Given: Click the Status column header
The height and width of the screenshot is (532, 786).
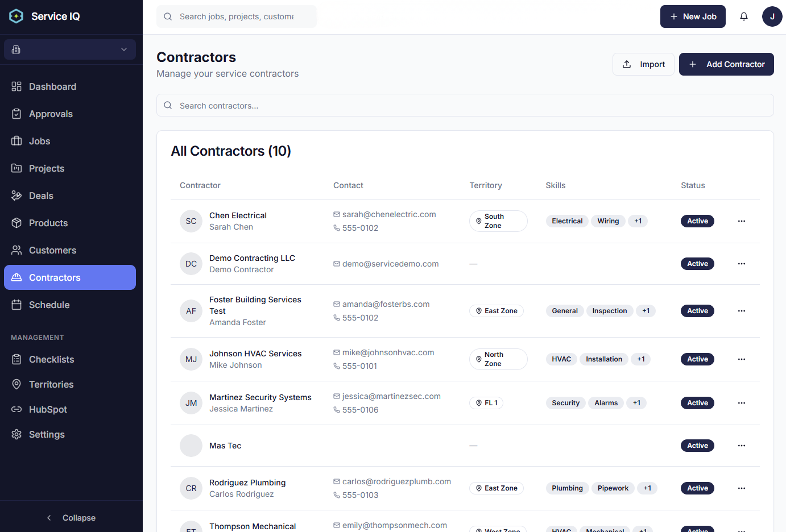Looking at the screenshot, I should pyautogui.click(x=693, y=185).
